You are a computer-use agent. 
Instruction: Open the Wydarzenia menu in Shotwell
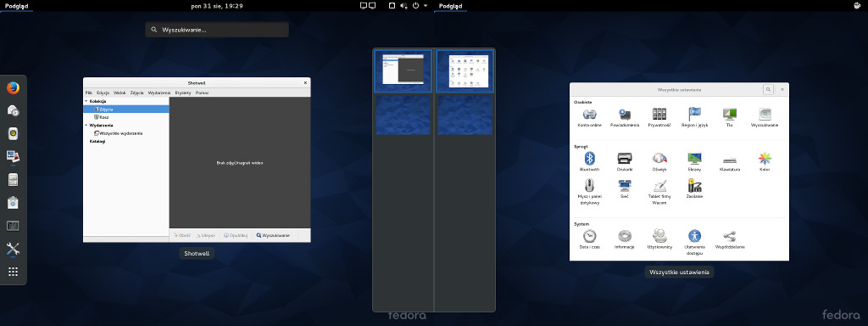click(x=159, y=93)
